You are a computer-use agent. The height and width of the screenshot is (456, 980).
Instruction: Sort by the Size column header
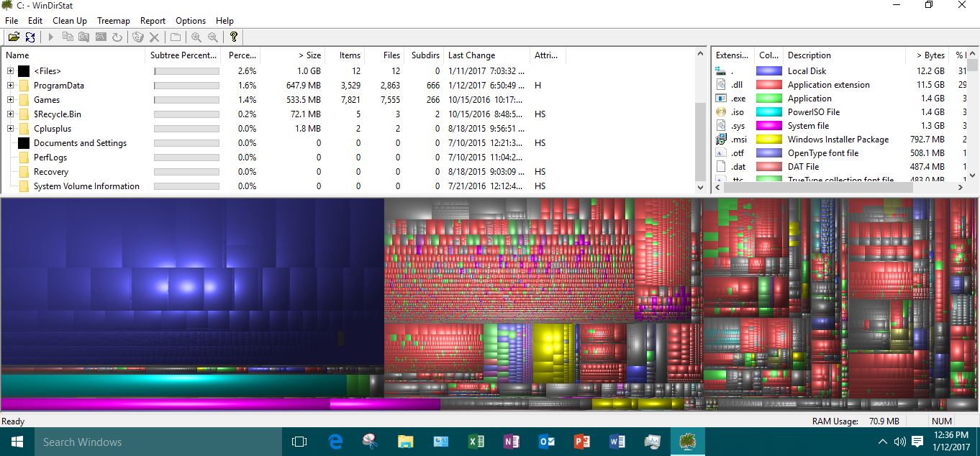tap(292, 55)
